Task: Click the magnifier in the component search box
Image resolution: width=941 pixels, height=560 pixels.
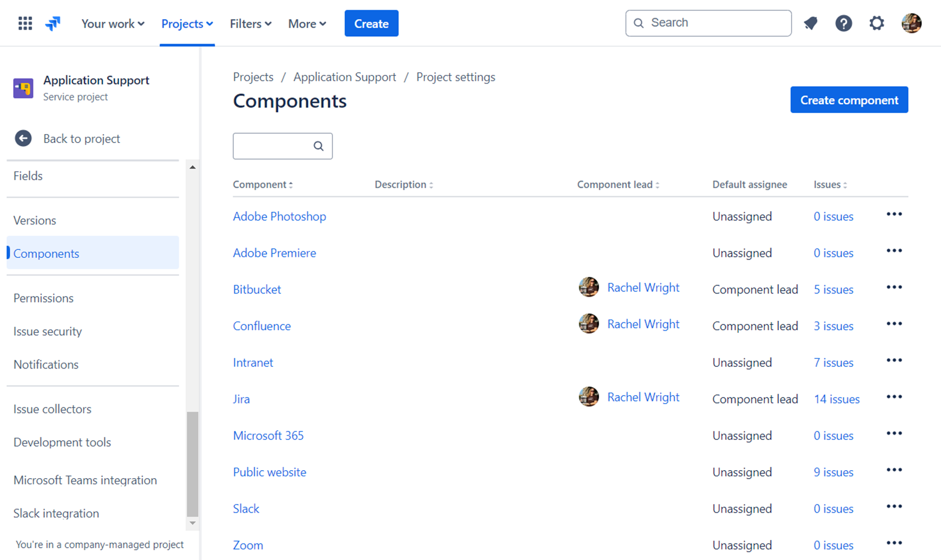Action: (318, 146)
